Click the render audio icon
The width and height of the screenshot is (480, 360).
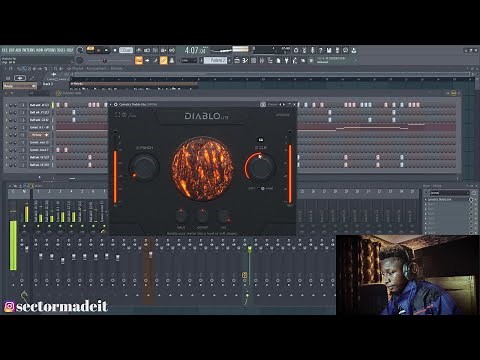[337, 50]
